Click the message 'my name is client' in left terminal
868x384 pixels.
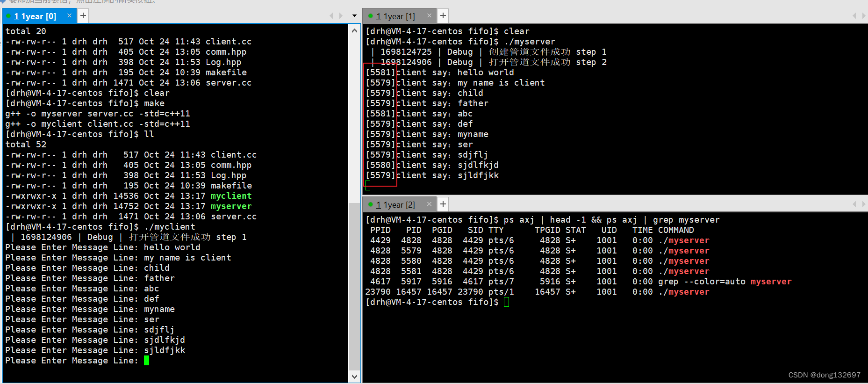tap(187, 258)
